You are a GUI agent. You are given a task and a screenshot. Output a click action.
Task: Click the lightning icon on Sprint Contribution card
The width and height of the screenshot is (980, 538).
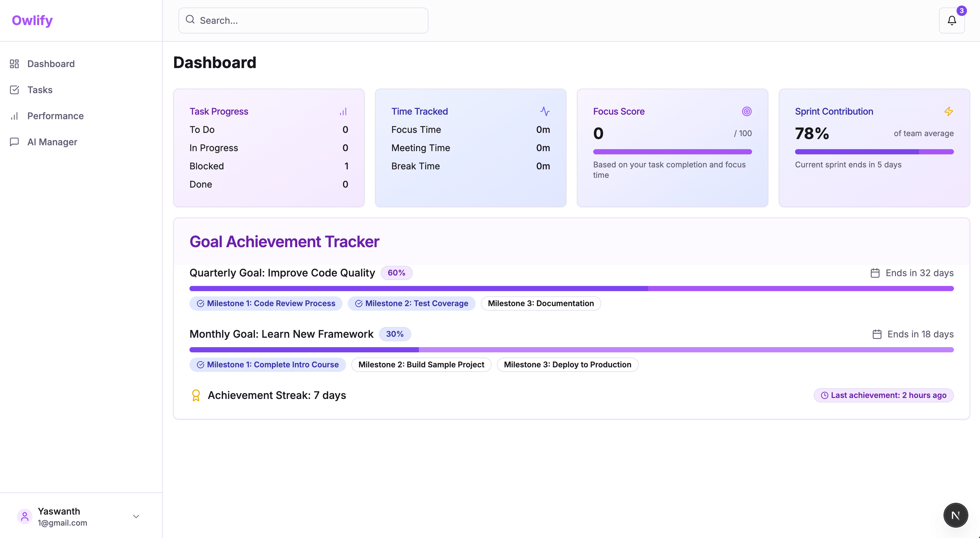(x=948, y=111)
